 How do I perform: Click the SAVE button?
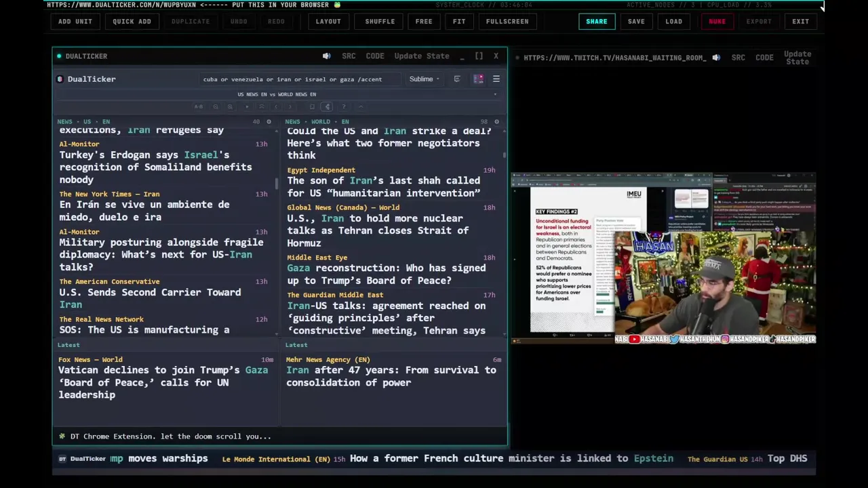pos(636,22)
